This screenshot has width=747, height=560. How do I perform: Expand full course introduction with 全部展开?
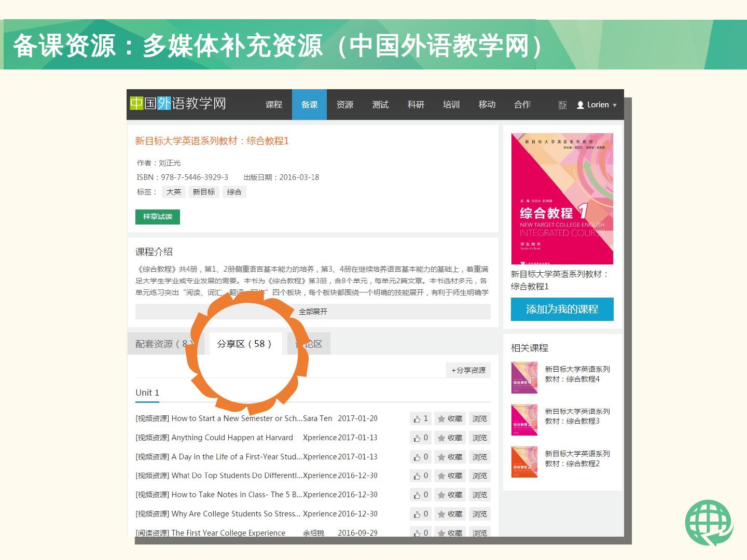313,312
